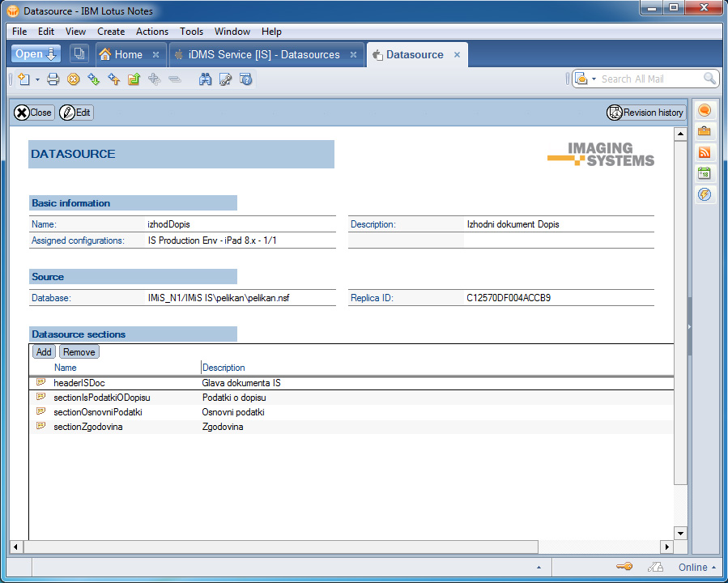Click the Move to Folder toolbar icon

(x=134, y=79)
